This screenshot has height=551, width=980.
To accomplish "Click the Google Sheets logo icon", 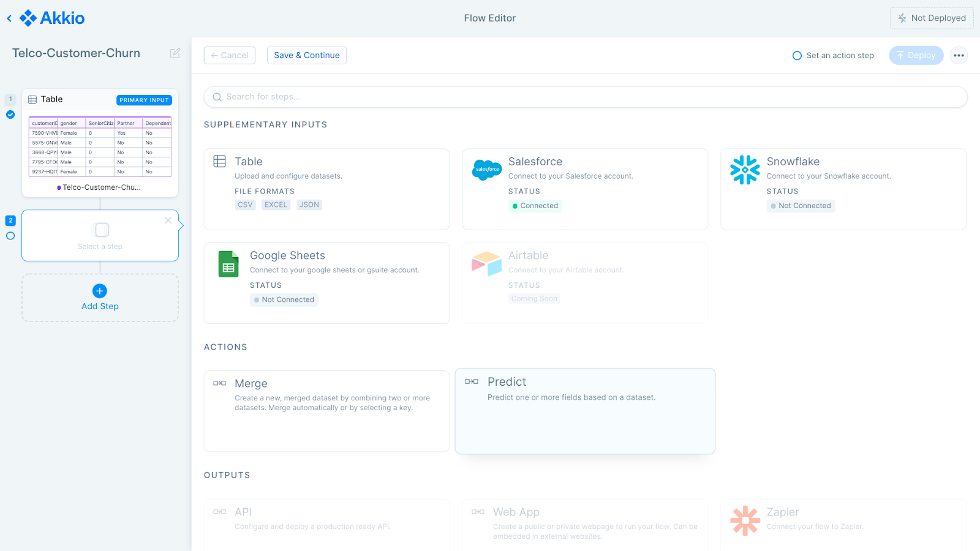I will (228, 264).
